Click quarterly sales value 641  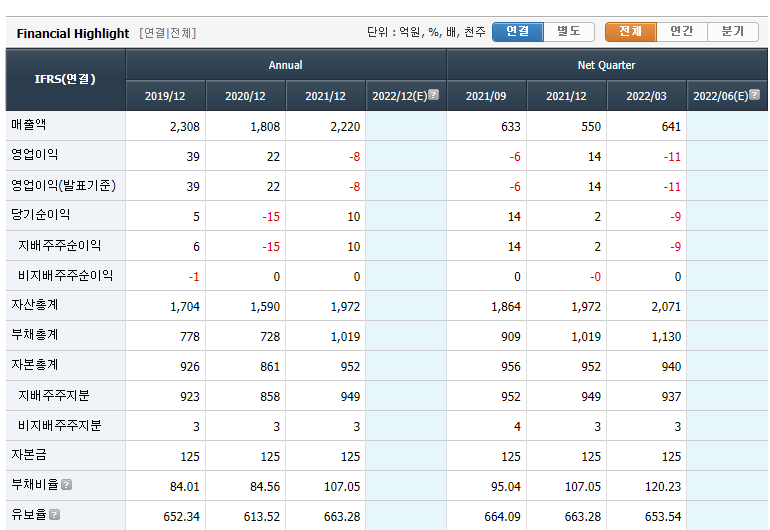(671, 127)
